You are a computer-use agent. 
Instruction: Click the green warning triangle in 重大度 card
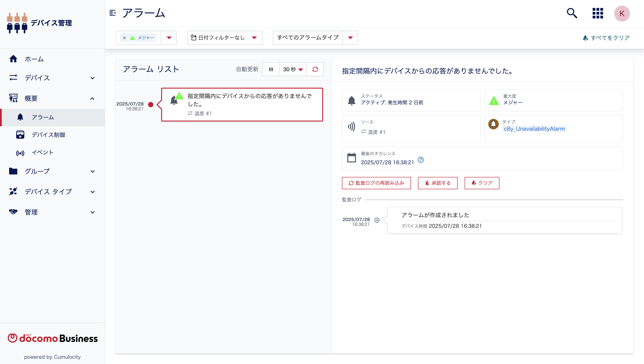(494, 100)
